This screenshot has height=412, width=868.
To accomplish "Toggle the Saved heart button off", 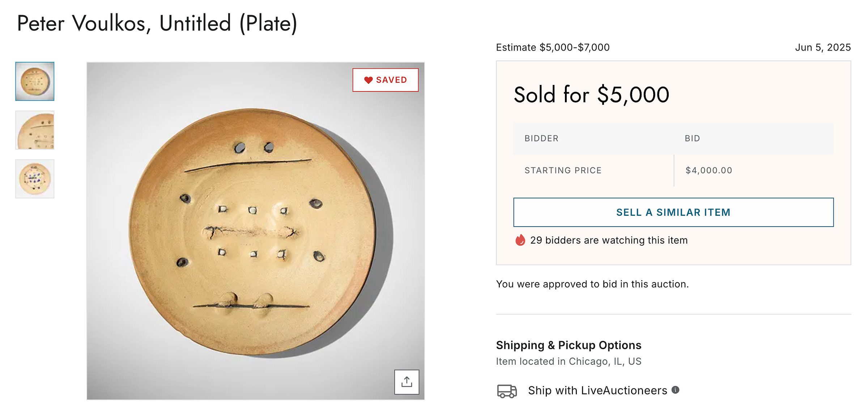I will coord(386,80).
